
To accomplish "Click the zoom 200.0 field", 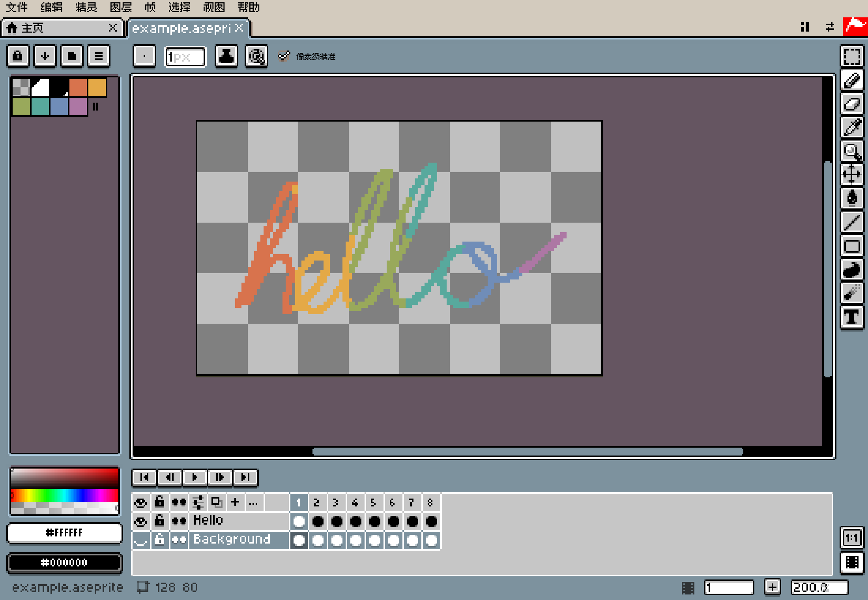I will coord(819,587).
